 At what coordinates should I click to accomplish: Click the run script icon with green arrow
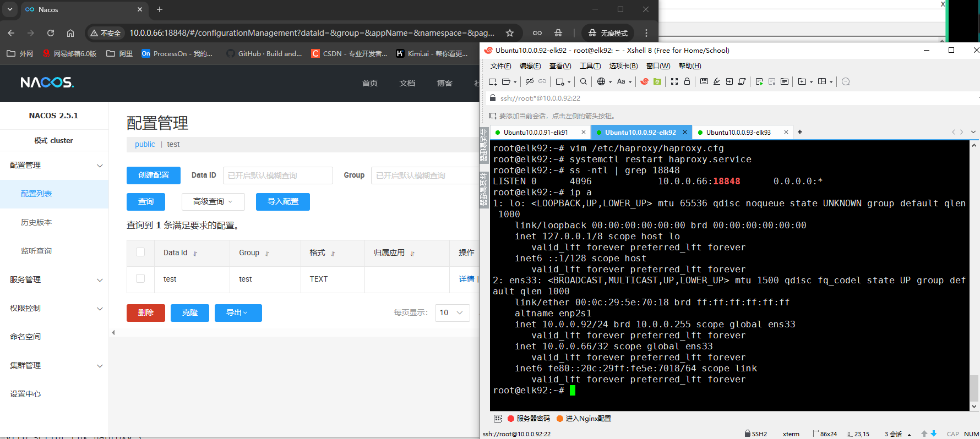click(759, 81)
